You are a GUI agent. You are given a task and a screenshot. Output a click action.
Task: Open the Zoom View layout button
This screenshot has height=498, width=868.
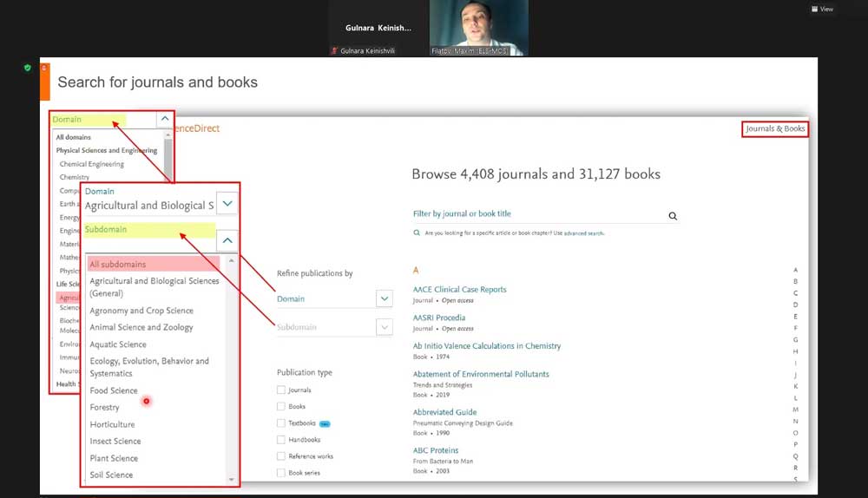point(821,10)
